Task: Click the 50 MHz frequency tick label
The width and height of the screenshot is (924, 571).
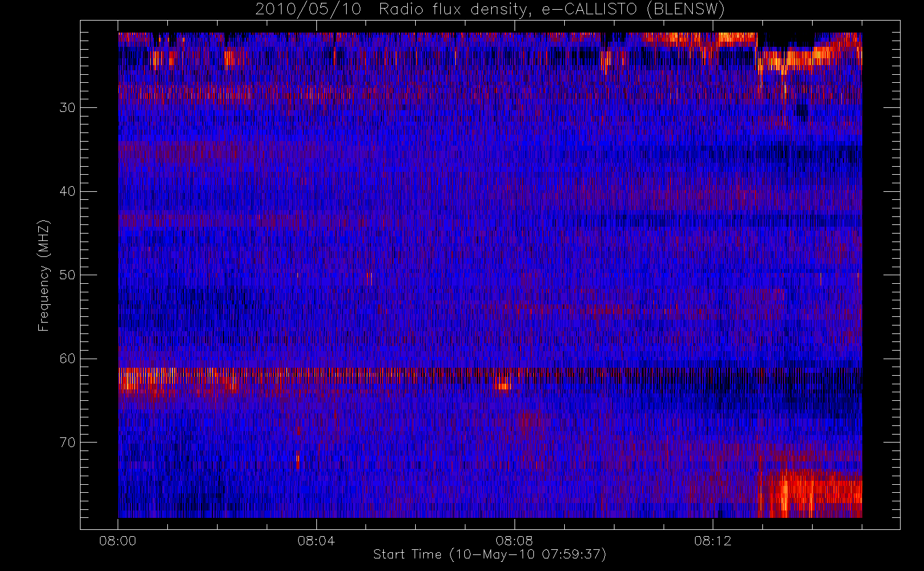Action: coord(67,275)
